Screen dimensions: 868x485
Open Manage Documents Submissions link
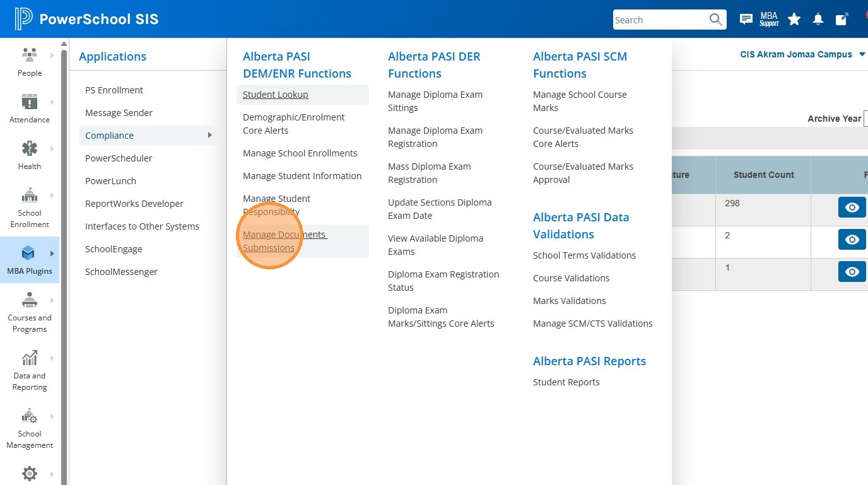pos(285,241)
